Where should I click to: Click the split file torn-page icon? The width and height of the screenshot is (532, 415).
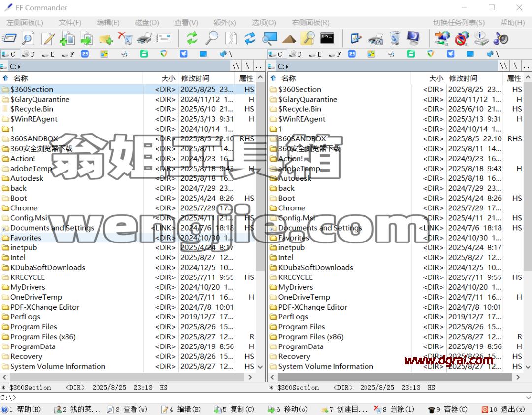231,38
